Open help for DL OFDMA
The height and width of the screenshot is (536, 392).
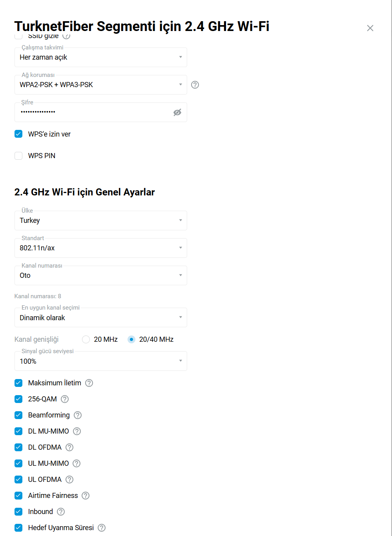pos(69,447)
